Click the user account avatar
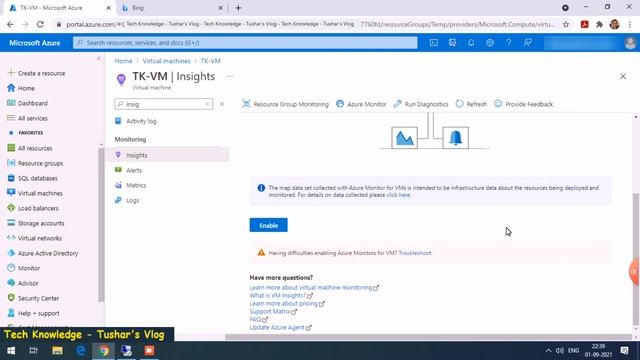640x360 pixels. click(x=630, y=43)
